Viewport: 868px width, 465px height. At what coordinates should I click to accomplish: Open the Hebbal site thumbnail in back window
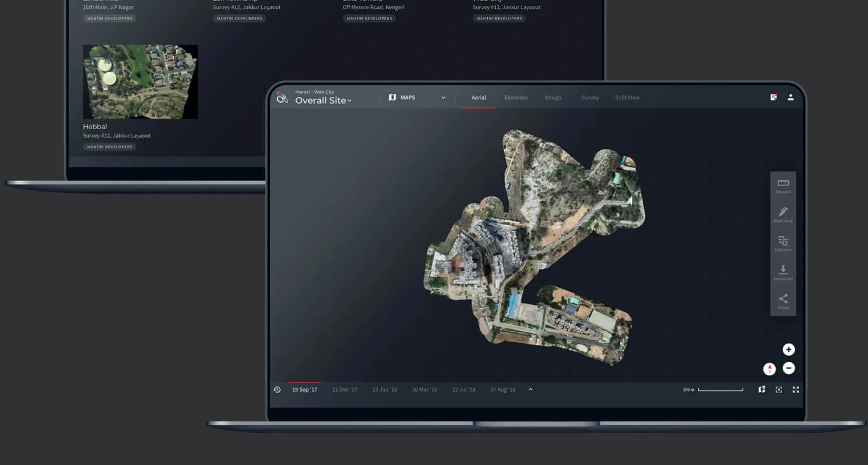click(140, 82)
